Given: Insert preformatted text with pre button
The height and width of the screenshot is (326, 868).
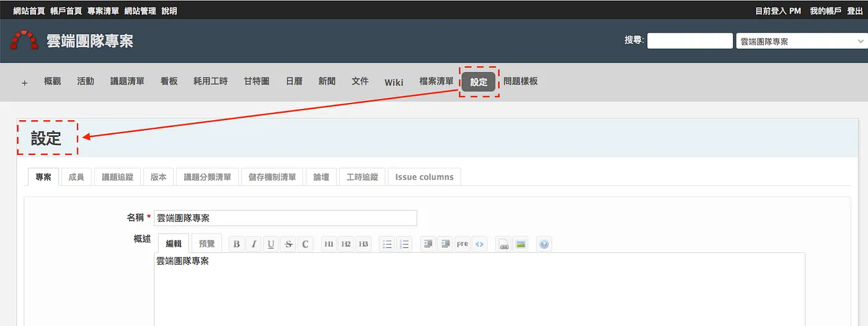Looking at the screenshot, I should 463,244.
